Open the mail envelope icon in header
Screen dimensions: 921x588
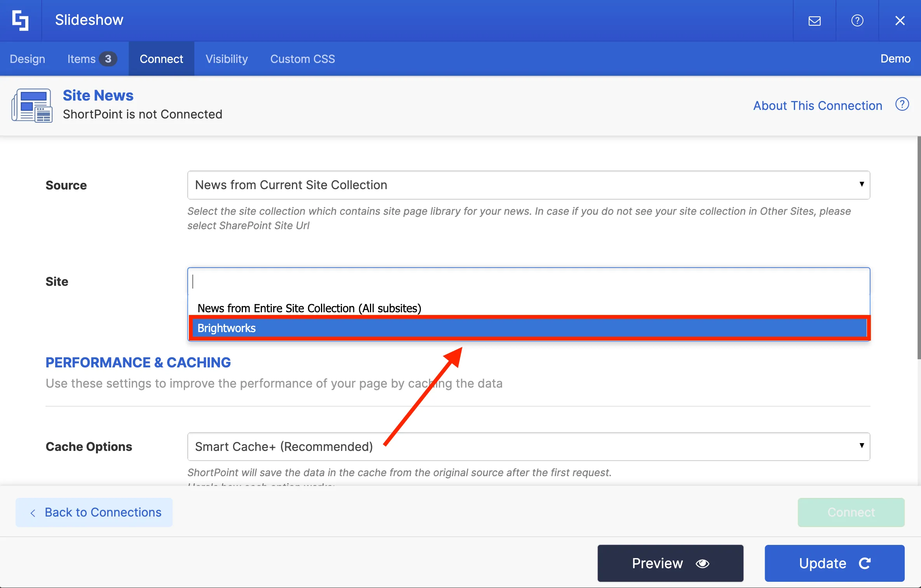coord(815,21)
